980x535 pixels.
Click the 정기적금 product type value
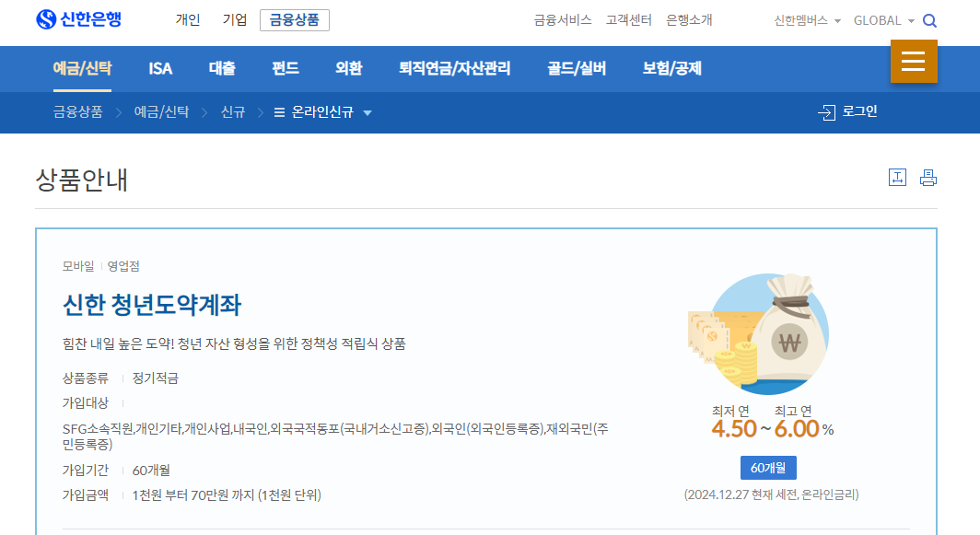click(x=155, y=378)
